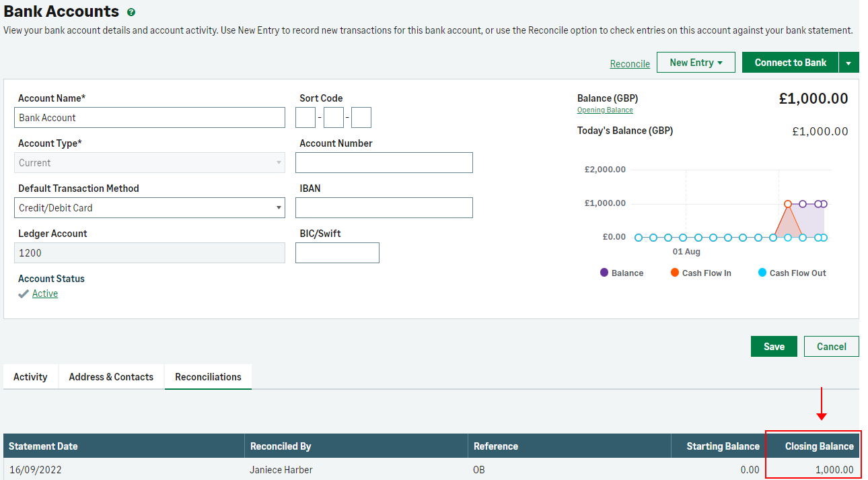The width and height of the screenshot is (868, 480).
Task: Open the Opening Balance link
Action: pos(605,110)
